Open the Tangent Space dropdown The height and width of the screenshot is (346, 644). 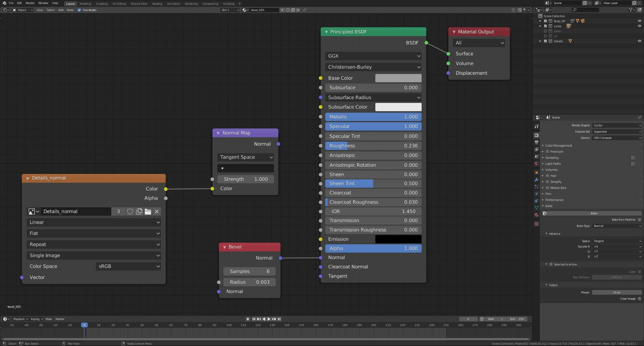coord(245,157)
